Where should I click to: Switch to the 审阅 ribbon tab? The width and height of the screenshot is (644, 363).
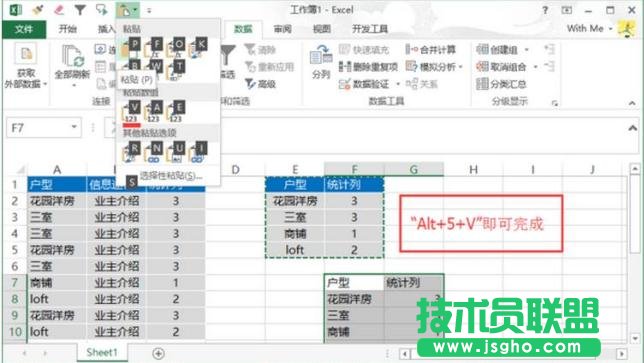pos(283,29)
